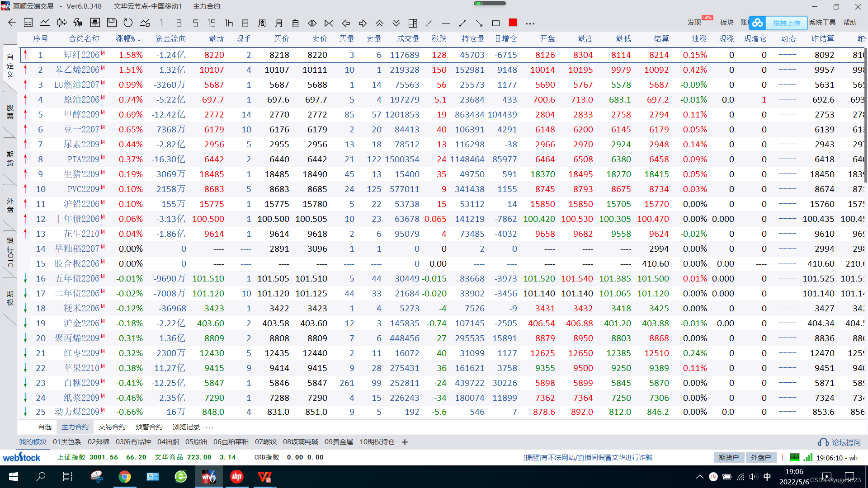Click the 拖拽上传 cloud upload button

(x=778, y=23)
